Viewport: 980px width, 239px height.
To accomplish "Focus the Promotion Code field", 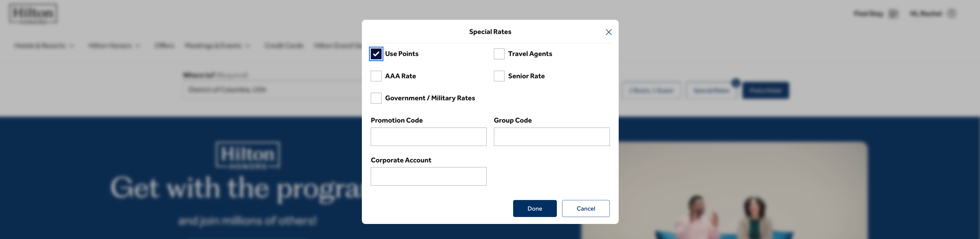I will click(x=428, y=136).
